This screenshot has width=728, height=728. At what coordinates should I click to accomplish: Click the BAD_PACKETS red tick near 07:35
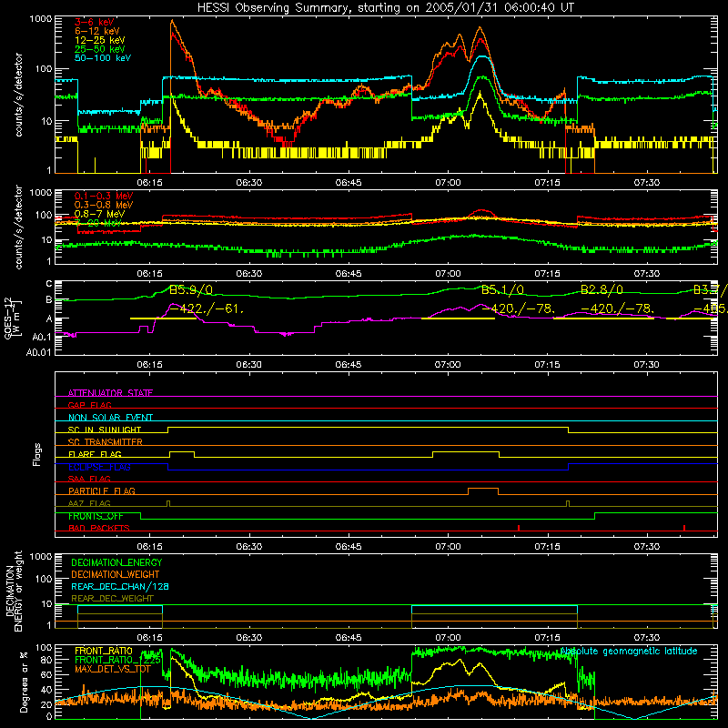(684, 528)
